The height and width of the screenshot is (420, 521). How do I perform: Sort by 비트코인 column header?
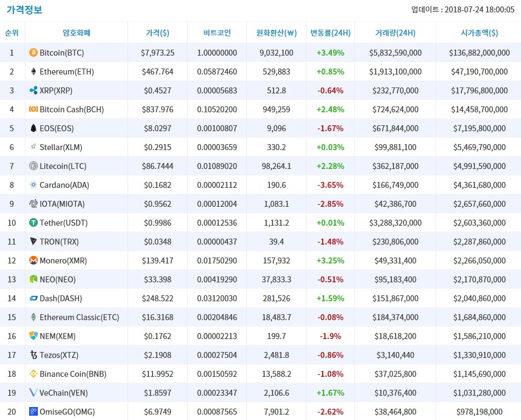pos(217,33)
